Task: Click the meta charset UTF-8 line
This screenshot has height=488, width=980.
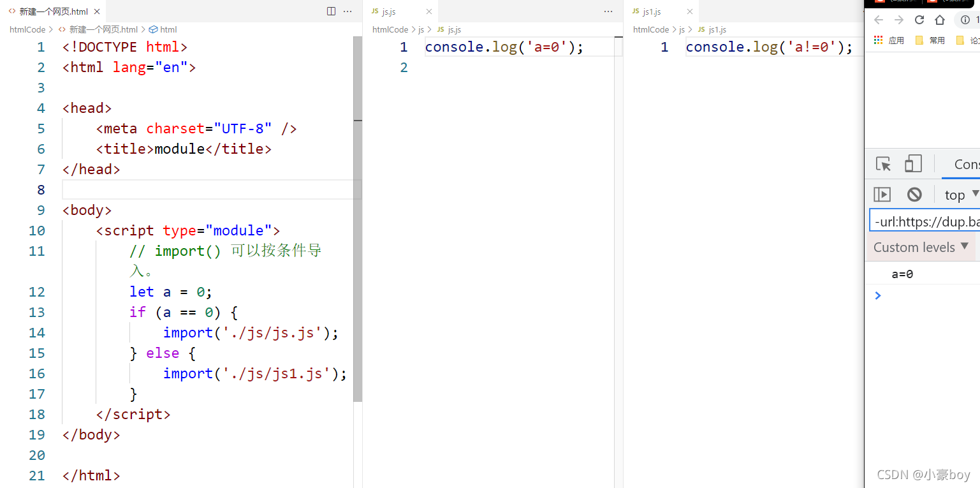Action: (196, 128)
